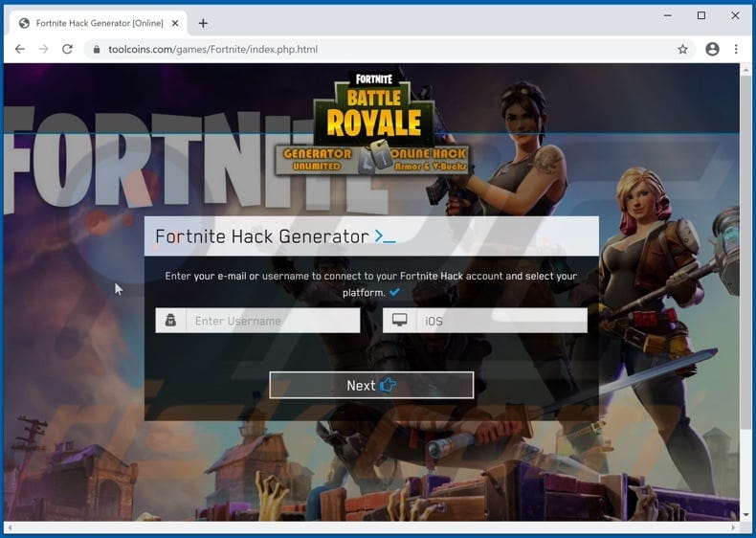756x538 pixels.
Task: Open the Chrome profile avatar menu
Action: pyautogui.click(x=712, y=49)
